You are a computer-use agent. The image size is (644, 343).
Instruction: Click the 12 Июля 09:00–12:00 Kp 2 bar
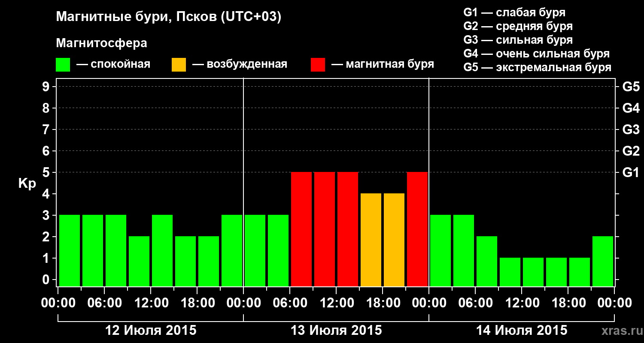click(139, 261)
